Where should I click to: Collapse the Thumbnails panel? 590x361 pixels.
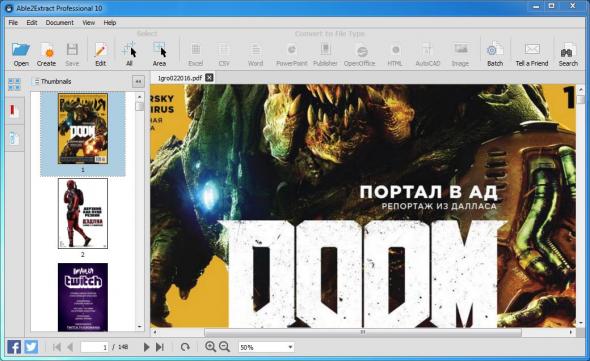tap(138, 81)
